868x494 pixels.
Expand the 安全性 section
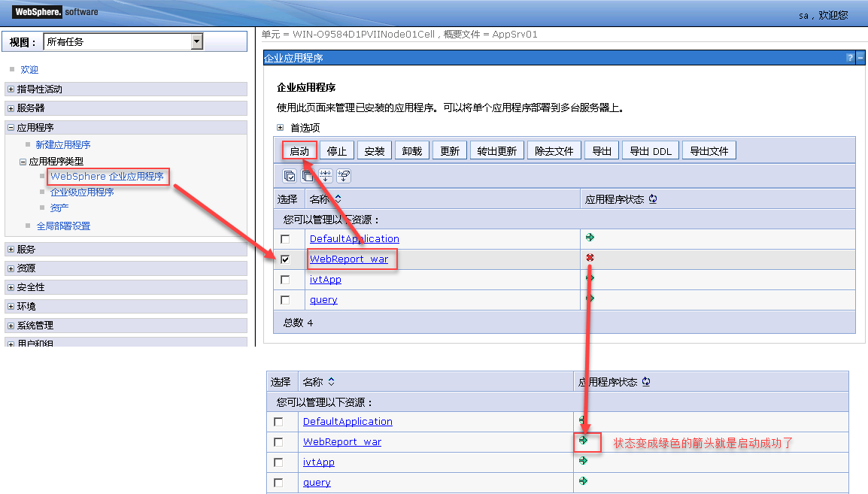11,287
